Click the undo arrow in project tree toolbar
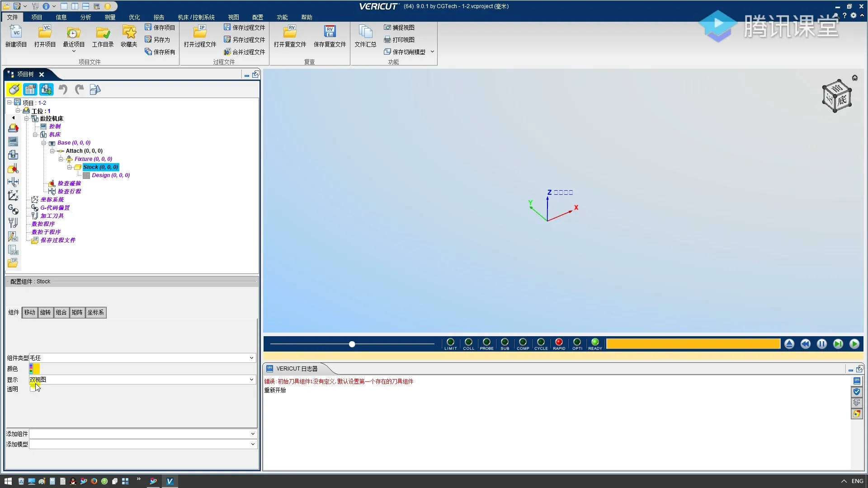Screen dimensions: 868x488 pos(63,89)
